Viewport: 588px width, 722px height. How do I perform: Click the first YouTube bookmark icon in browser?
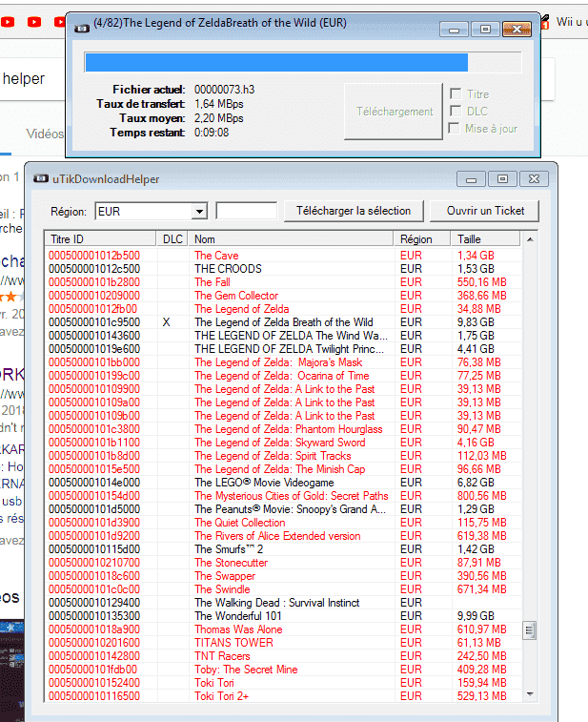tap(7, 22)
